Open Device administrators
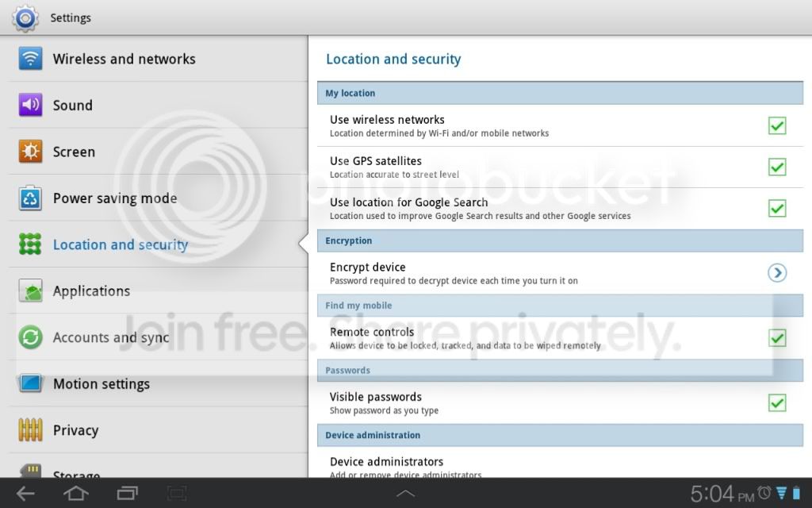Screen dimensions: 812x508 coord(387,461)
